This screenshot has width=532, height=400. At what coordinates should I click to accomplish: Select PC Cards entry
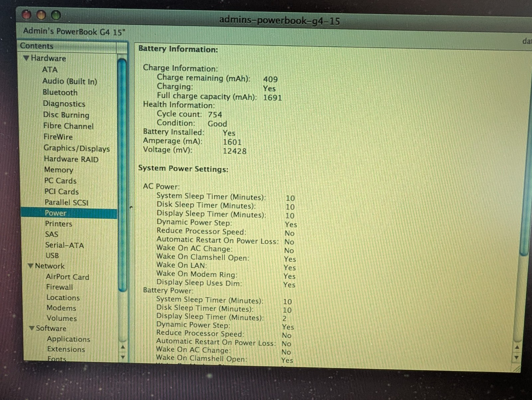[61, 181]
